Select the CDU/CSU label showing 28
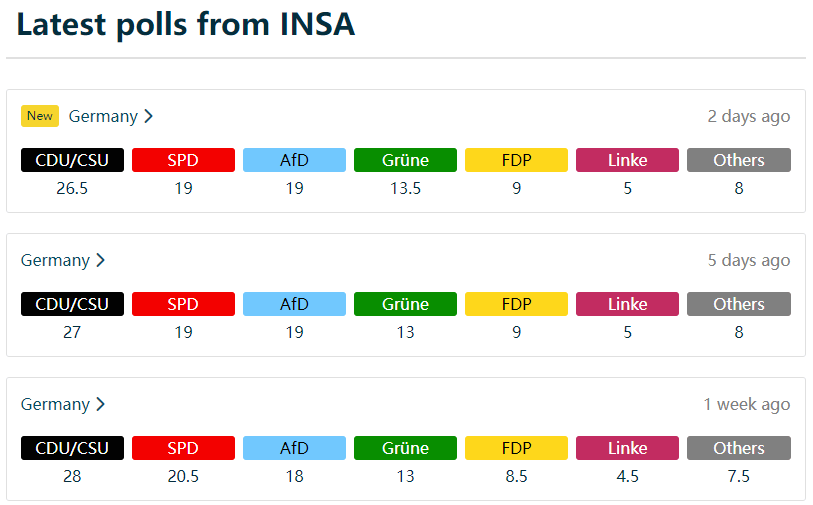The height and width of the screenshot is (505, 813). 72,448
